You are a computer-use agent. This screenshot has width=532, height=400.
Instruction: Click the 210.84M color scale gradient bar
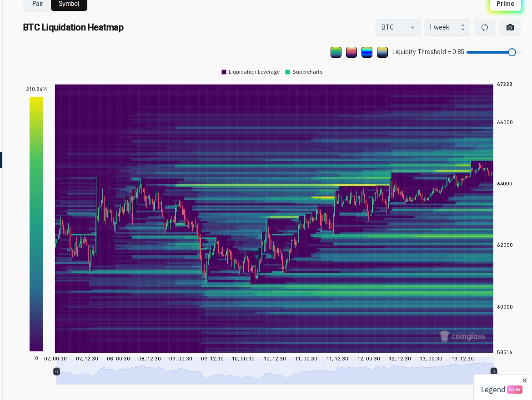click(x=36, y=224)
